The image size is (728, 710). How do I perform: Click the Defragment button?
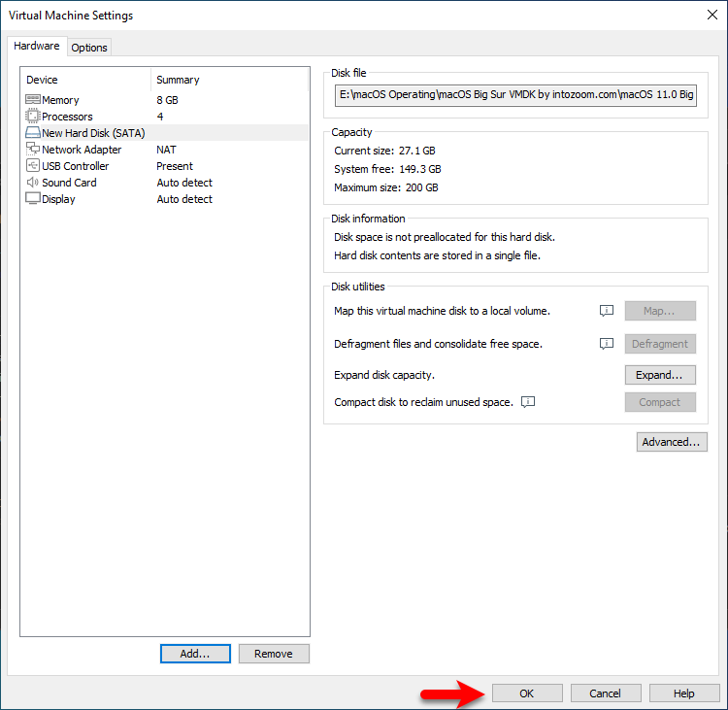point(660,344)
